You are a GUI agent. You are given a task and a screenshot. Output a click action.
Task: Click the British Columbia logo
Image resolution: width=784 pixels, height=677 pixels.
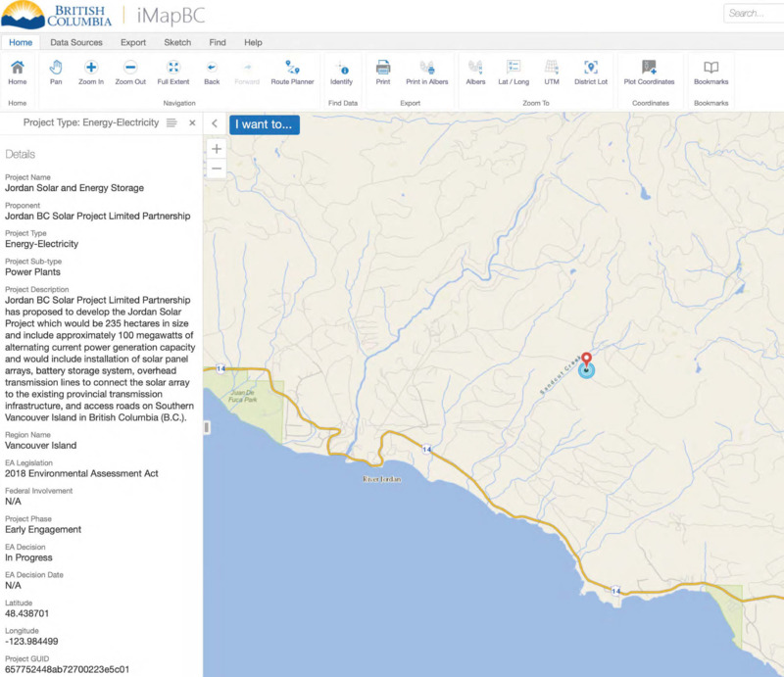(x=57, y=15)
